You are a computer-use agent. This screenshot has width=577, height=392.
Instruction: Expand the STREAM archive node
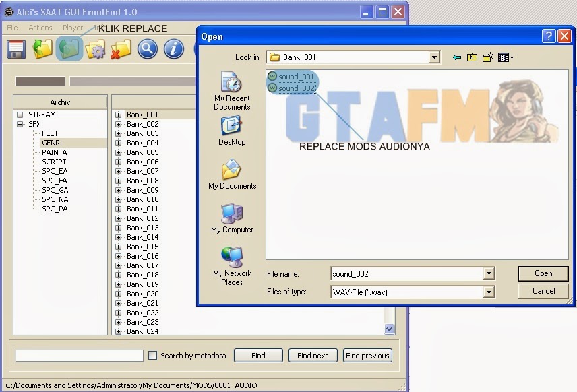[x=20, y=115]
